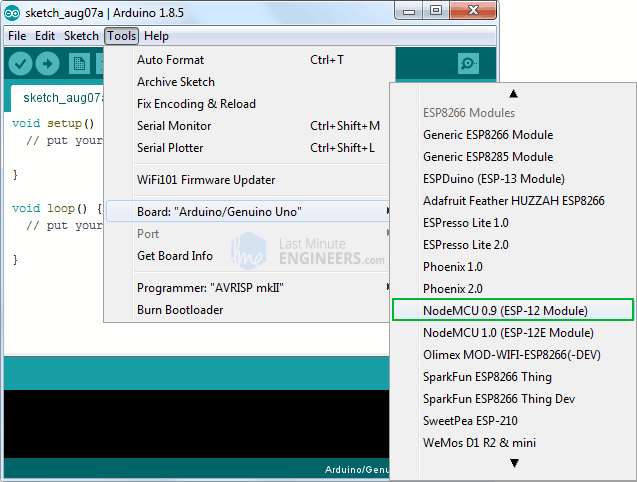Select Olimex MOD-WIFI-ESP8266(-DEV) board
The width and height of the screenshot is (637, 482).
[513, 355]
